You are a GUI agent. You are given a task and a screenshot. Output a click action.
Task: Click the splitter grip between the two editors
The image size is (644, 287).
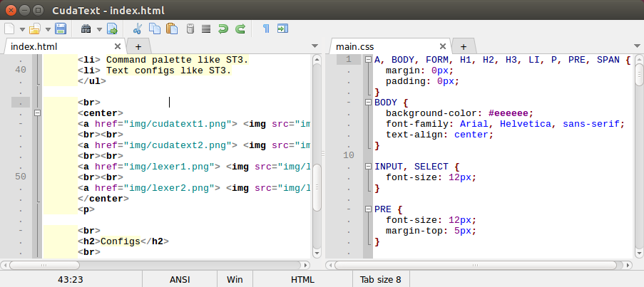click(x=323, y=154)
